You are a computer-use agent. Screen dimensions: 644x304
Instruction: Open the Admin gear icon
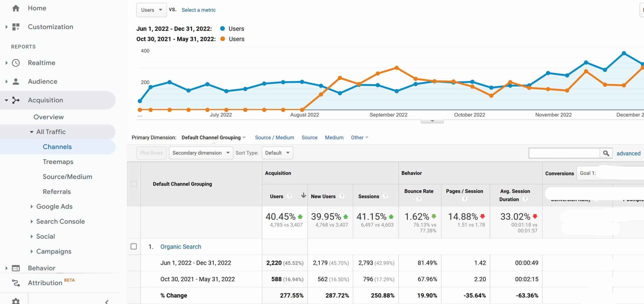[x=16, y=301]
